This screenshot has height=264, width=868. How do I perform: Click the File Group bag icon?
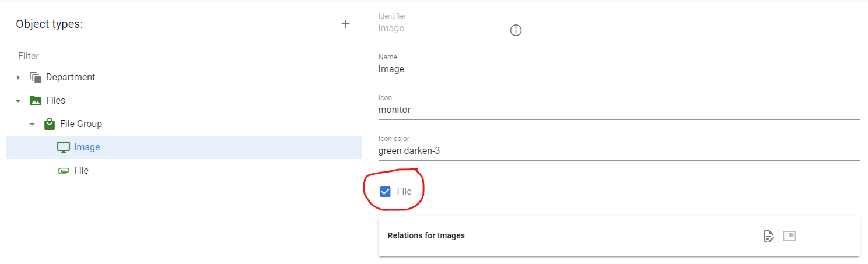(x=50, y=124)
